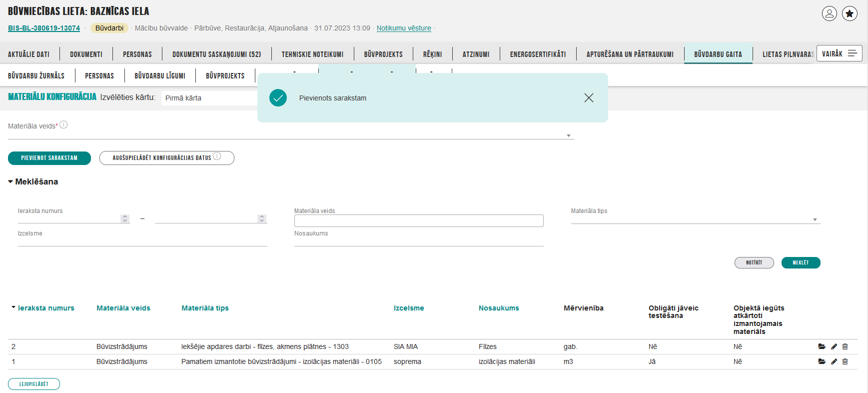Image resolution: width=868 pixels, height=393 pixels.
Task: Open Dokumentu saskaņojumi (52) tab
Action: coord(216,54)
